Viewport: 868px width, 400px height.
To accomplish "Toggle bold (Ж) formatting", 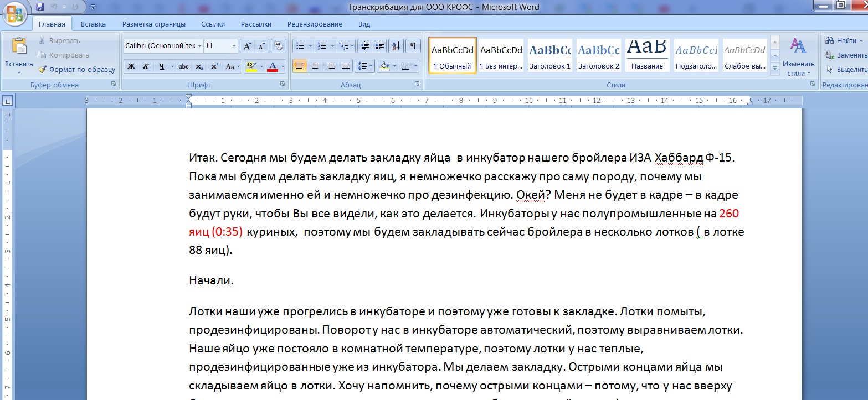I will click(x=131, y=66).
